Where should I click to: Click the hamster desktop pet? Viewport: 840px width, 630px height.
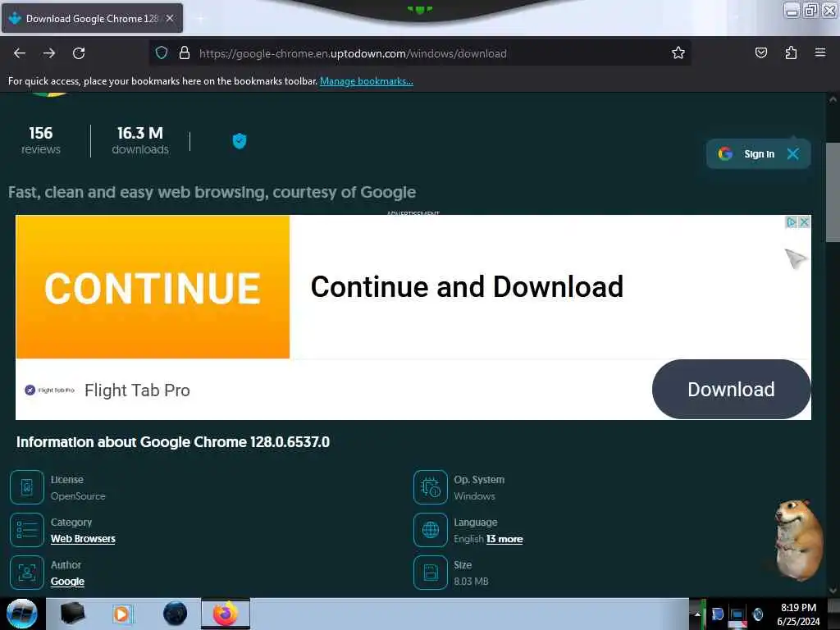(798, 540)
